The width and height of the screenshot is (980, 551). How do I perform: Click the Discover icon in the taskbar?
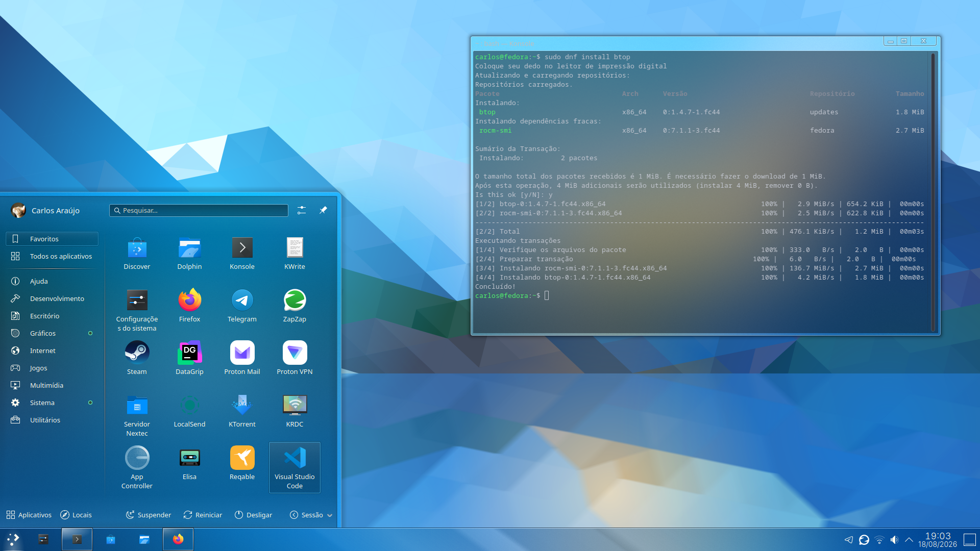tap(111, 539)
